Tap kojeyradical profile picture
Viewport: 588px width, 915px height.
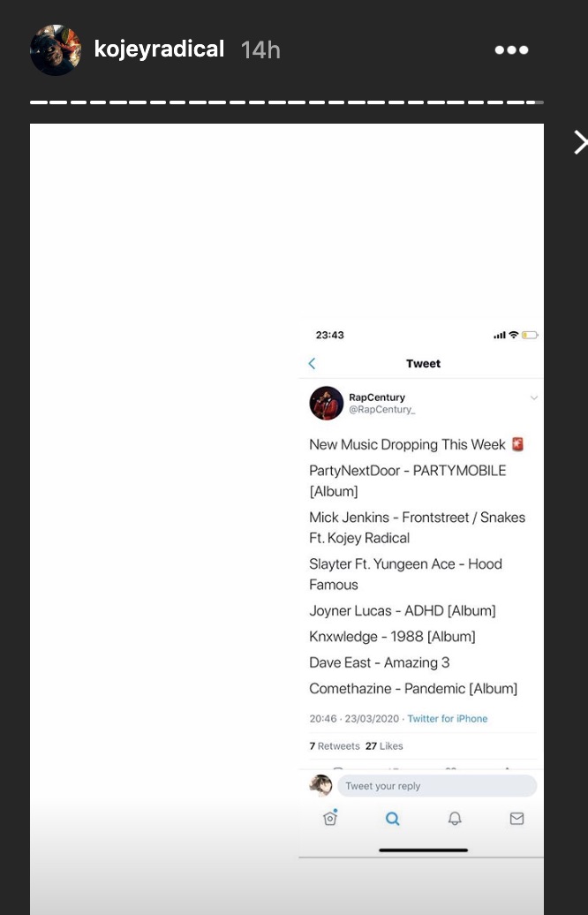56,50
